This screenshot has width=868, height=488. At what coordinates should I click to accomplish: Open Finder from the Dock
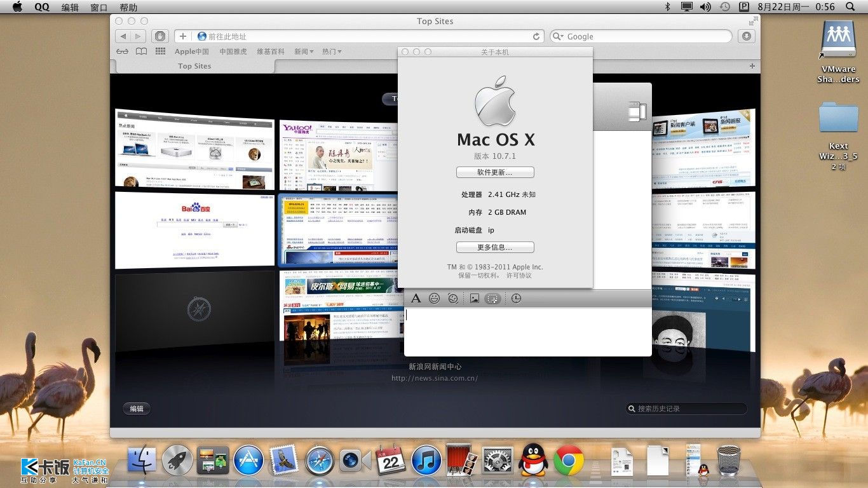tap(142, 460)
